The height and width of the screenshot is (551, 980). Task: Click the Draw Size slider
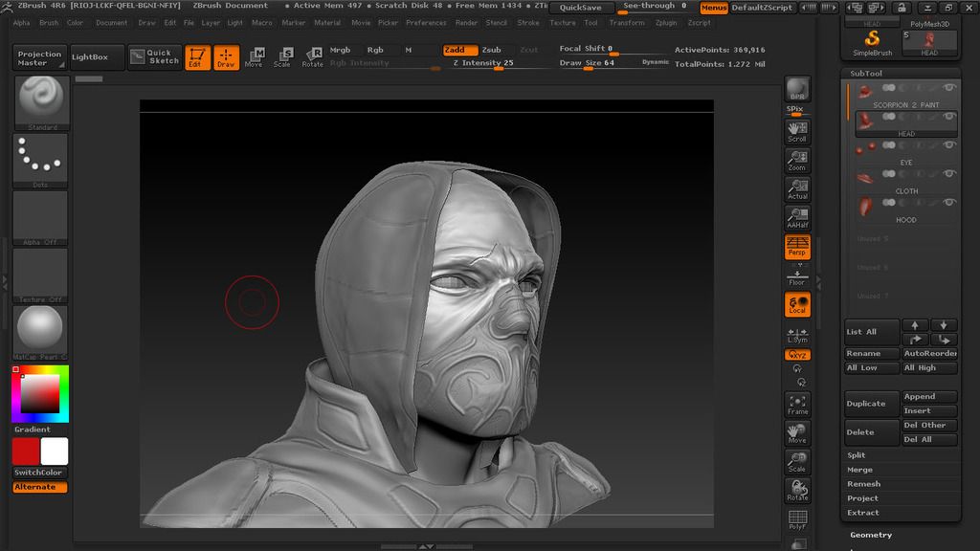tap(587, 63)
